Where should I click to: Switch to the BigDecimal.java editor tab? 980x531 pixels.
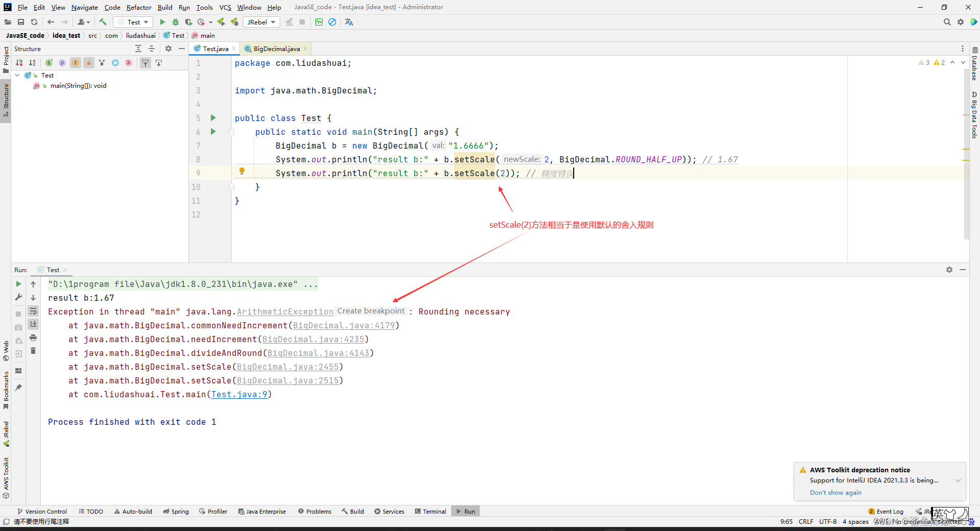tap(276, 49)
